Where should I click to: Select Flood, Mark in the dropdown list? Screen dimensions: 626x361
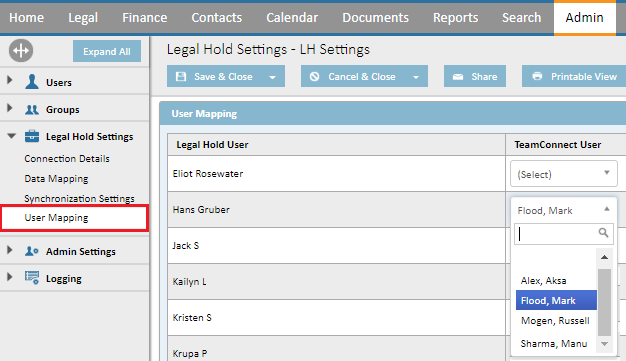[556, 300]
